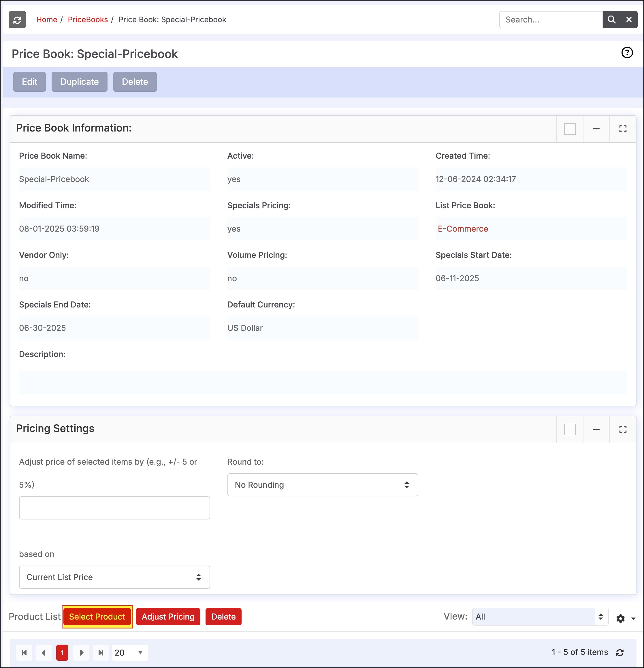Collapse the Price Book Information panel
The width and height of the screenshot is (644, 668).
[x=596, y=129]
